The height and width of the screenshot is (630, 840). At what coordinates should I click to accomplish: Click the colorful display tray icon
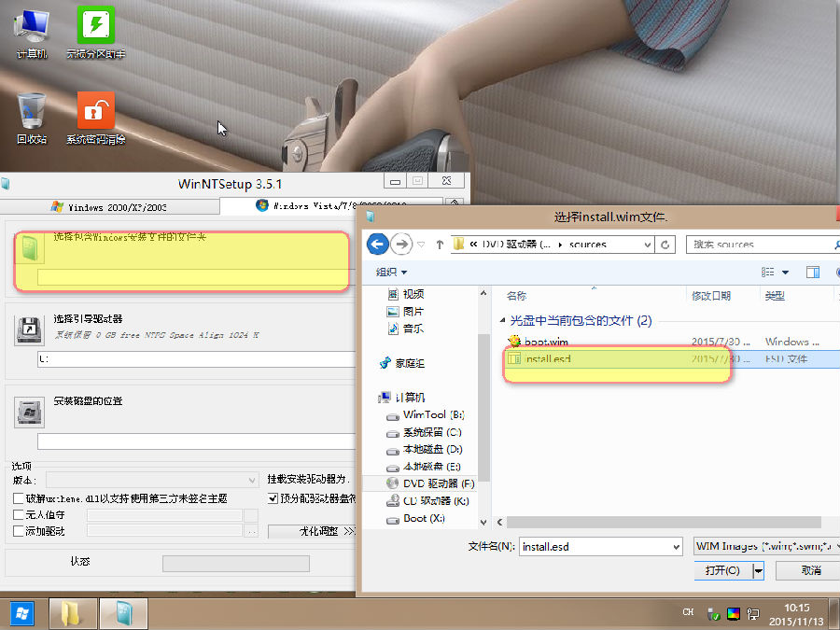[734, 614]
